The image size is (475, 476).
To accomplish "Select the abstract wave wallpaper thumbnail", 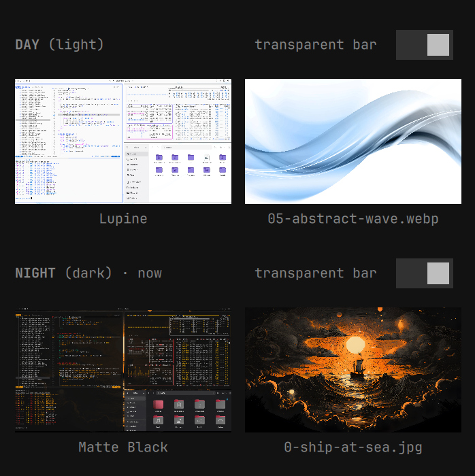I will coord(353,141).
